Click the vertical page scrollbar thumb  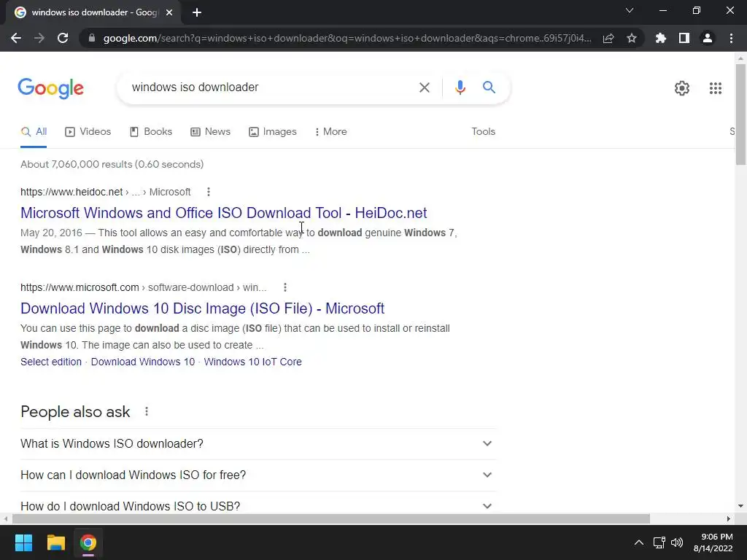(x=740, y=114)
